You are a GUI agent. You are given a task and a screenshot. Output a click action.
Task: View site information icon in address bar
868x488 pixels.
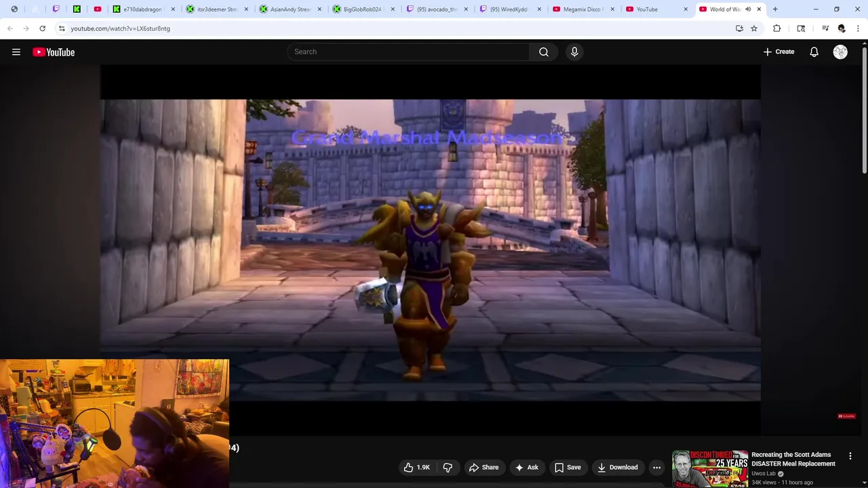(x=62, y=28)
